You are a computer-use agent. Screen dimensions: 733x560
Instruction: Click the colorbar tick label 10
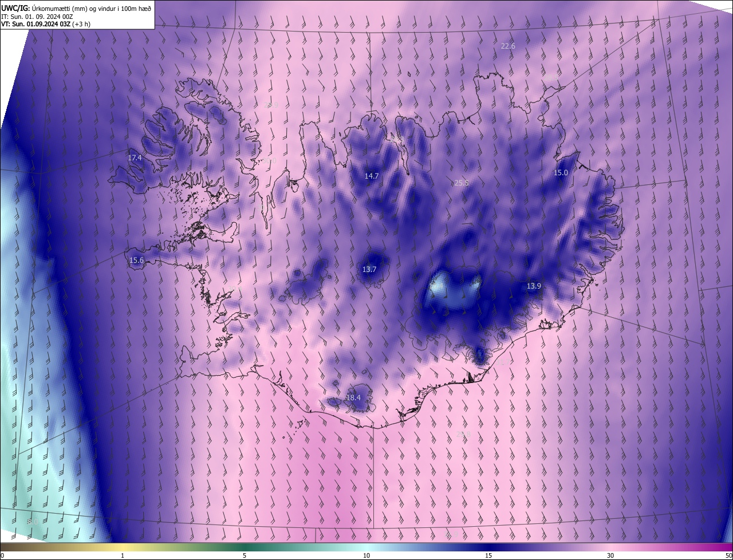[366, 555]
